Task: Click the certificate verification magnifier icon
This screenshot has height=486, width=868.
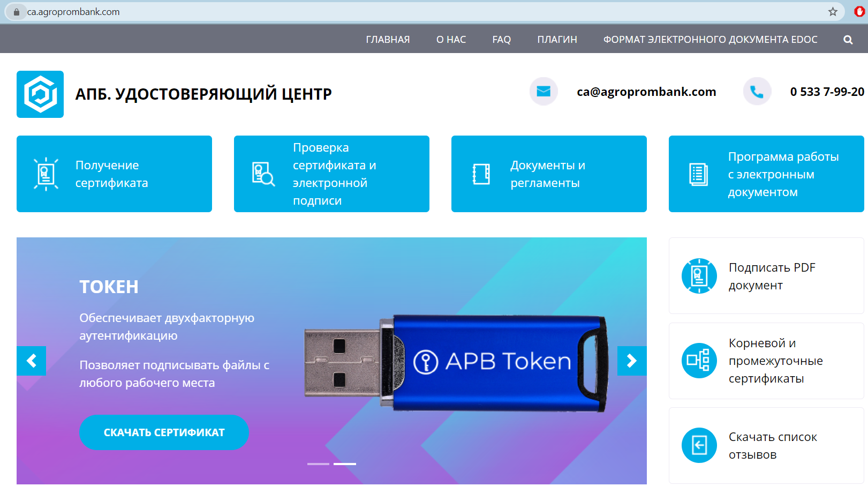Action: point(263,174)
